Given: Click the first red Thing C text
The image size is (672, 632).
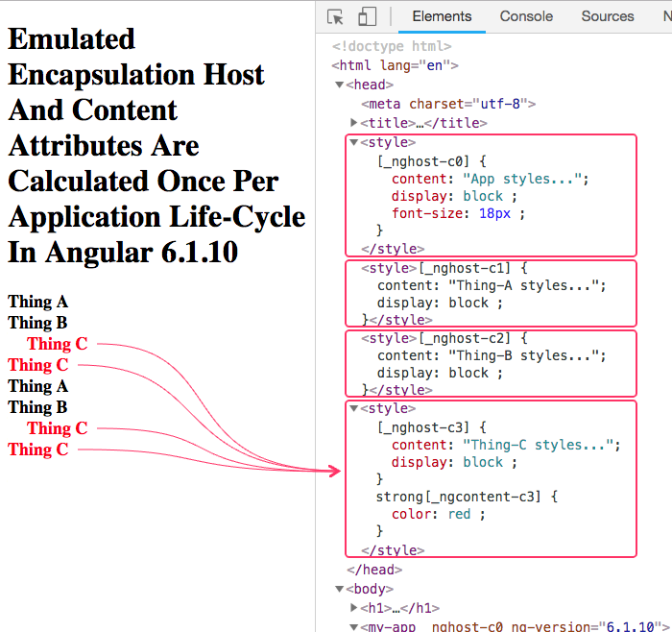Looking at the screenshot, I should pos(57,344).
